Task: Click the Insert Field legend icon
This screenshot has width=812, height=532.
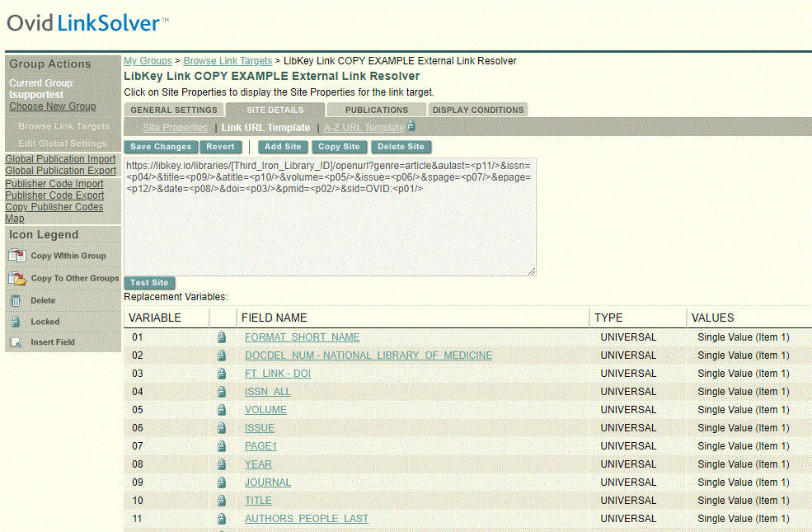Action: pyautogui.click(x=16, y=342)
